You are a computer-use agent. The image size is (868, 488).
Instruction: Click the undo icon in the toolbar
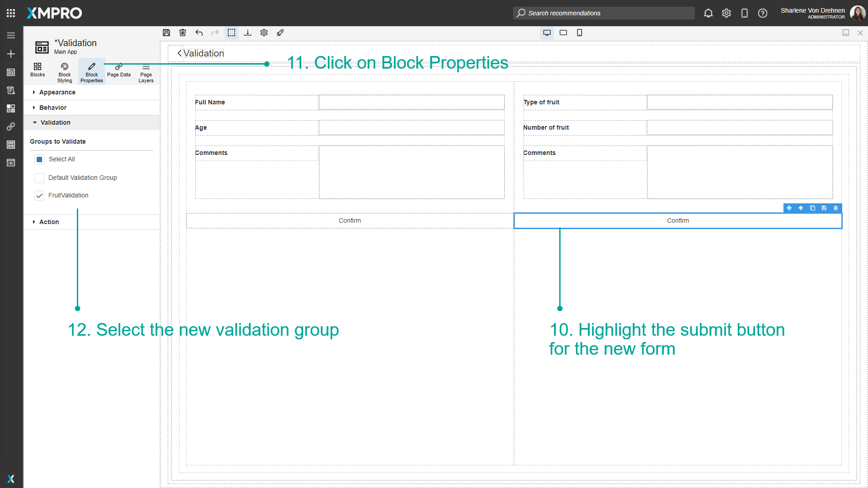[x=199, y=33]
